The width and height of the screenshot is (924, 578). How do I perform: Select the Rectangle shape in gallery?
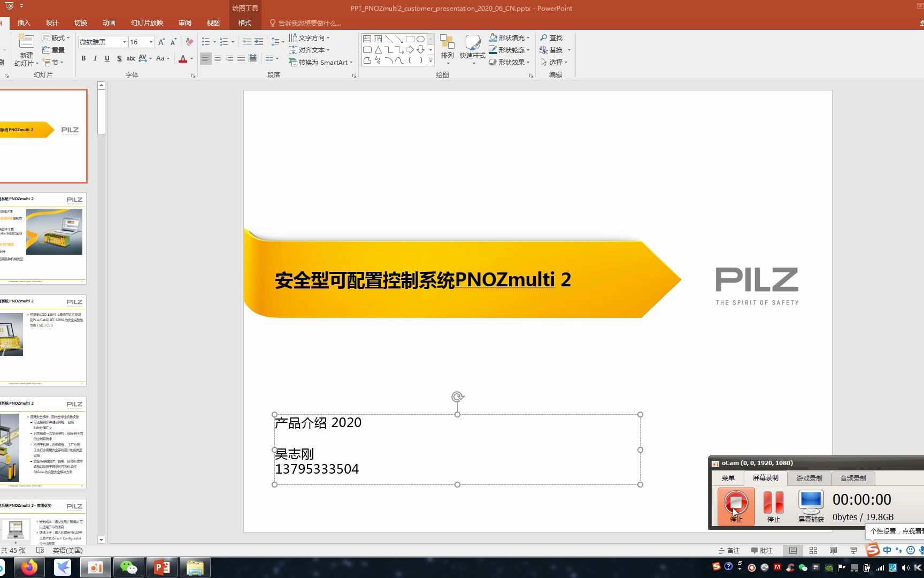(x=410, y=39)
